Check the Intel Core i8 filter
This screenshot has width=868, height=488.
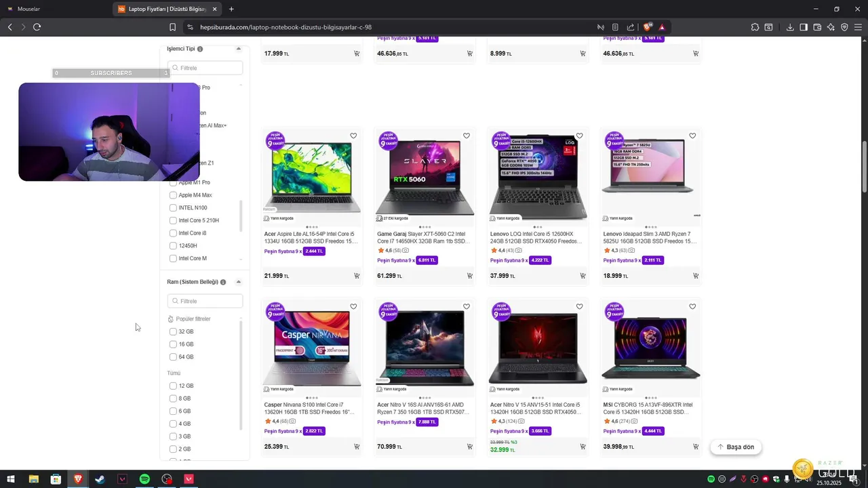[173, 233]
